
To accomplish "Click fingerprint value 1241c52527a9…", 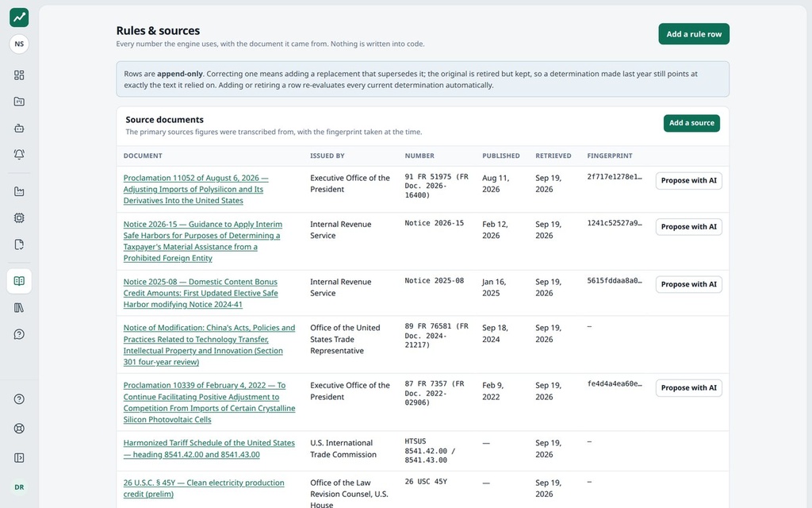I will coord(615,223).
